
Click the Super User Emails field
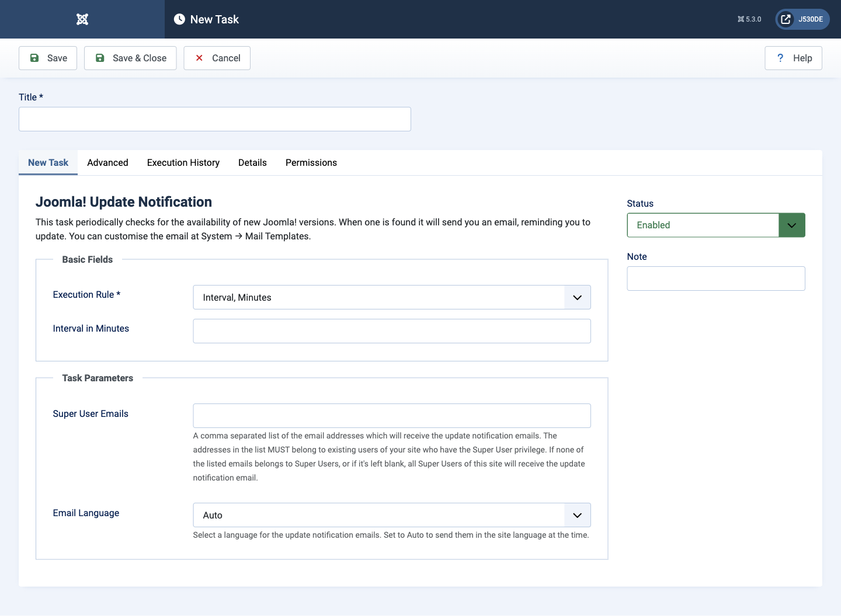point(392,416)
